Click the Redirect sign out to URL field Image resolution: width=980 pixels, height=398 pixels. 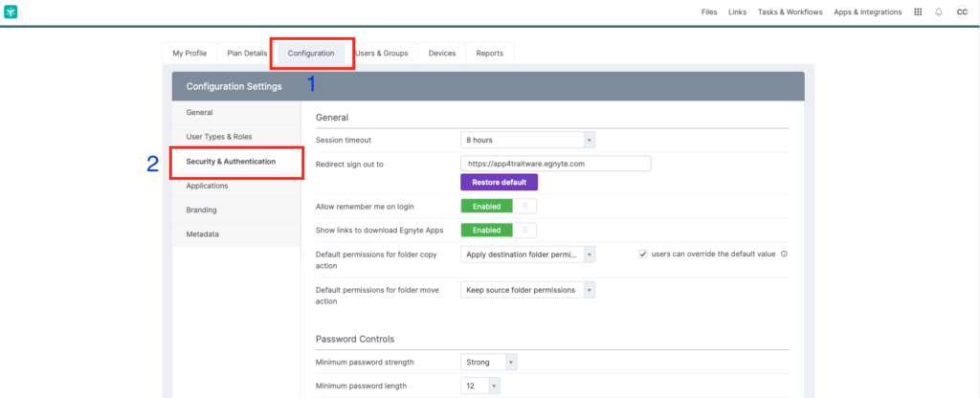click(x=556, y=164)
